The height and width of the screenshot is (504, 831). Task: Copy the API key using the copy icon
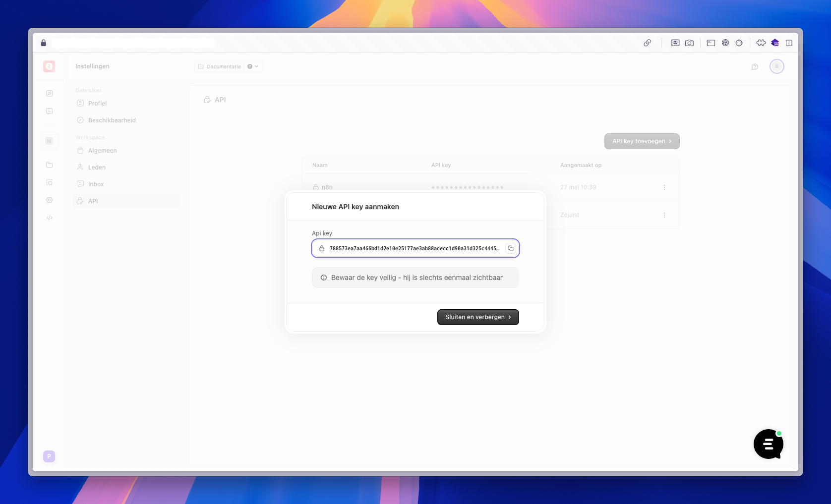[511, 248]
